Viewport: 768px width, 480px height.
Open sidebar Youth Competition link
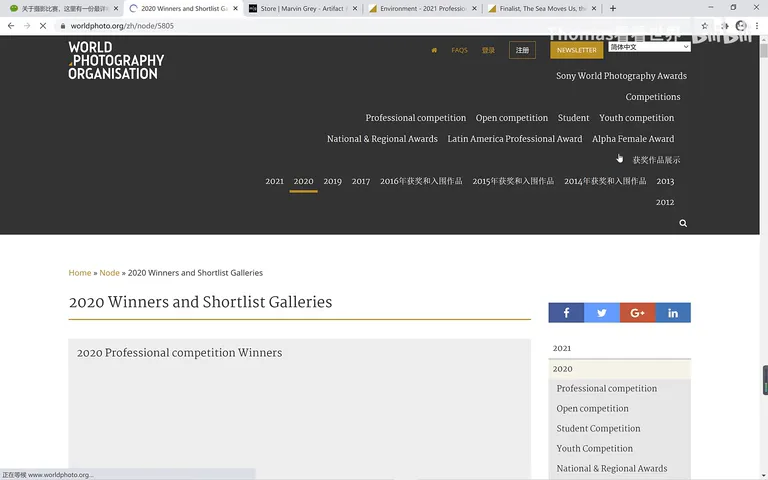pos(594,449)
